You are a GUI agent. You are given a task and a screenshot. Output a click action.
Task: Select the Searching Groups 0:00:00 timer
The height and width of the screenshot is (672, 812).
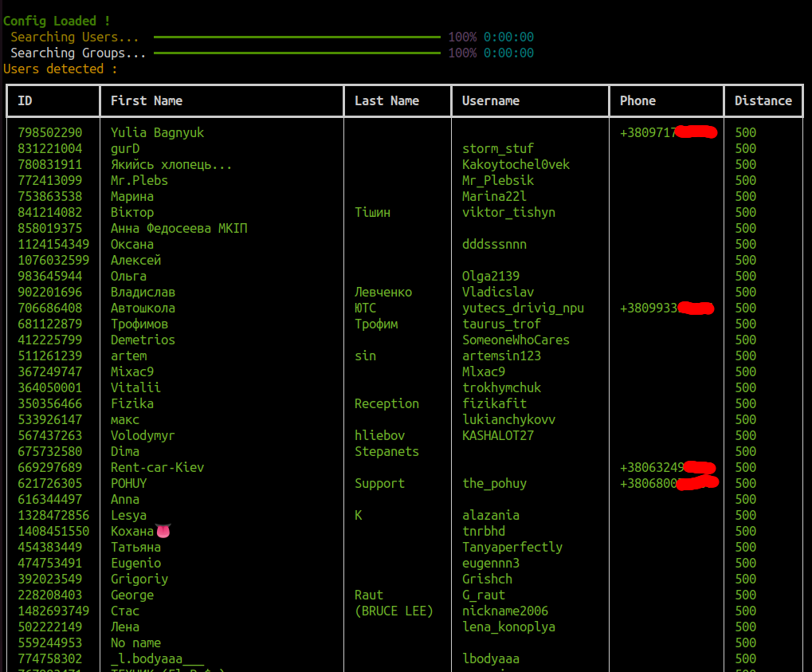(x=508, y=53)
